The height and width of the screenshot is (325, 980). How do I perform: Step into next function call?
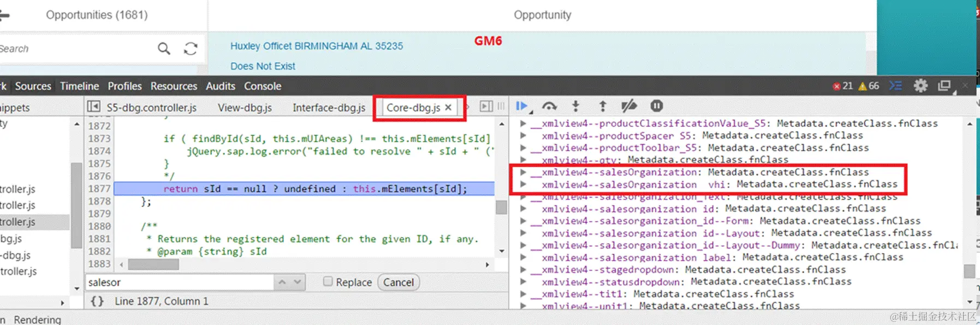(575, 106)
